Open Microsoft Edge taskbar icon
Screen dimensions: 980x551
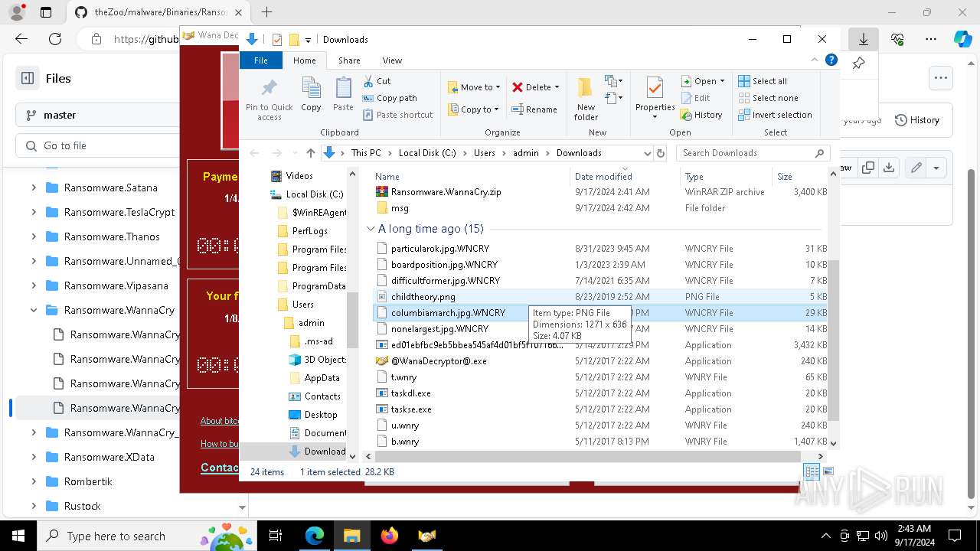pos(315,536)
